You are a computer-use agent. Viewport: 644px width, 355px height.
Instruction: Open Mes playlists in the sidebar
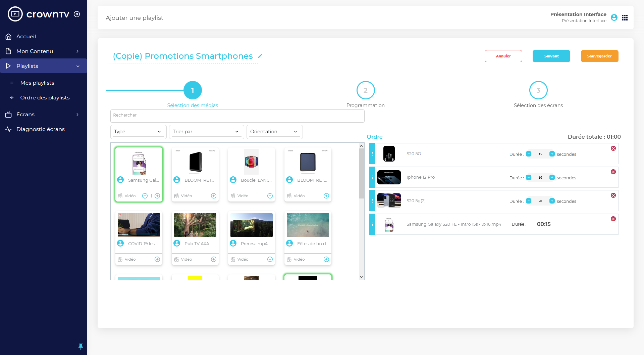pos(37,83)
